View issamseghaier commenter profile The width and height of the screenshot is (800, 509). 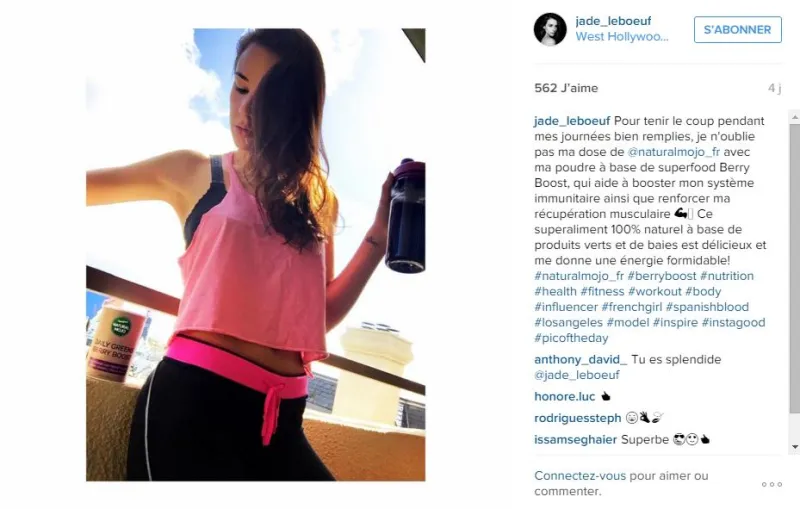[x=576, y=440]
